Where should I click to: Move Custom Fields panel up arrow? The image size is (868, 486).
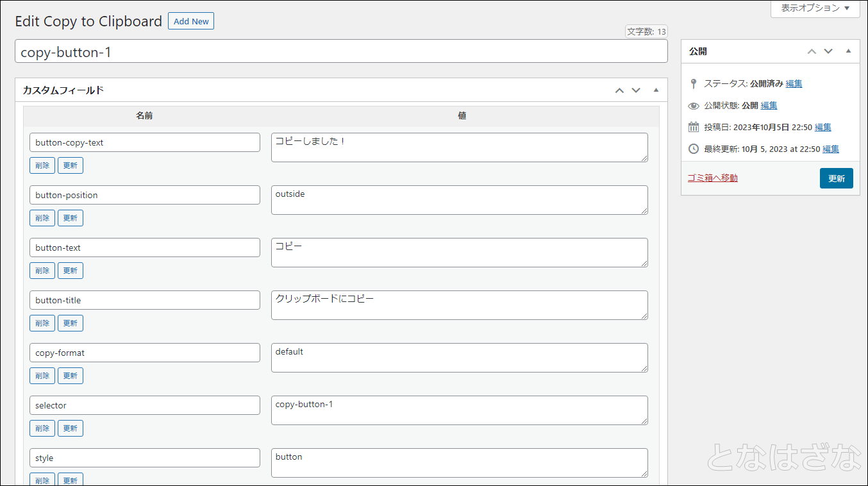pos(619,90)
